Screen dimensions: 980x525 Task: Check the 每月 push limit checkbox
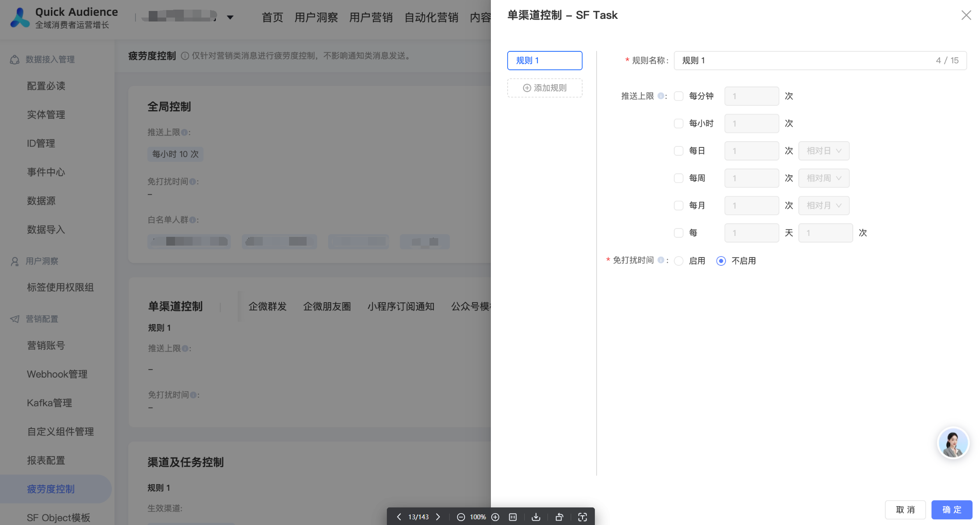(679, 205)
